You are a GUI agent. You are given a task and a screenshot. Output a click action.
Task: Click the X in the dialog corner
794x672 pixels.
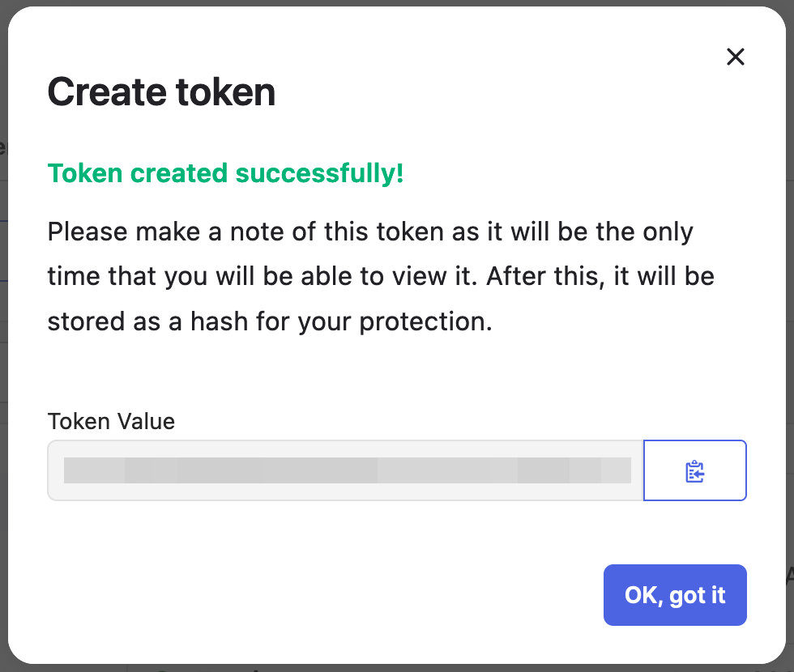click(x=735, y=57)
